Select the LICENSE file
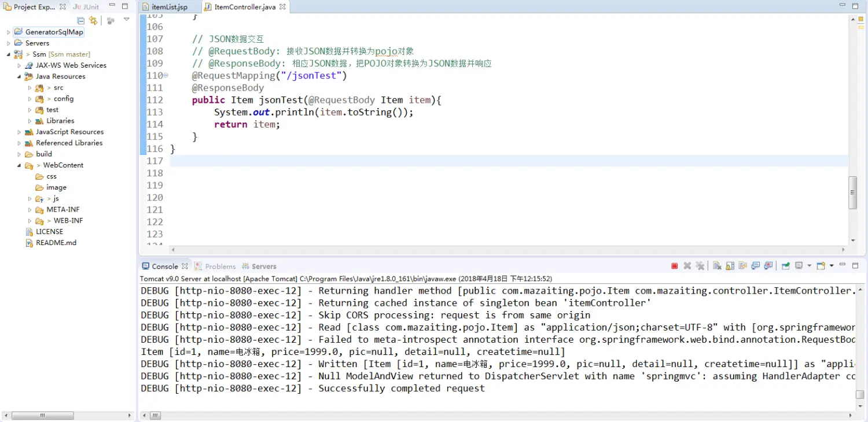 (x=44, y=232)
